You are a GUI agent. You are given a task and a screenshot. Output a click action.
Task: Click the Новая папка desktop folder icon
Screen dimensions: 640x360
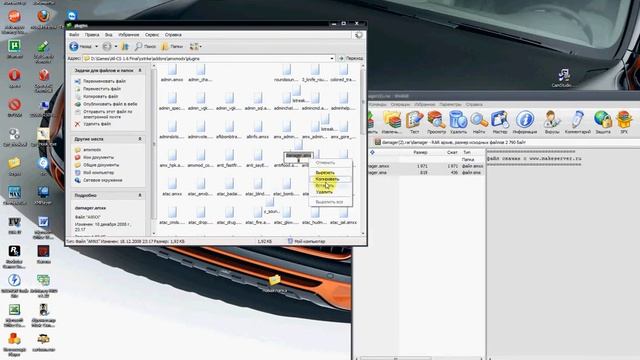275,280
